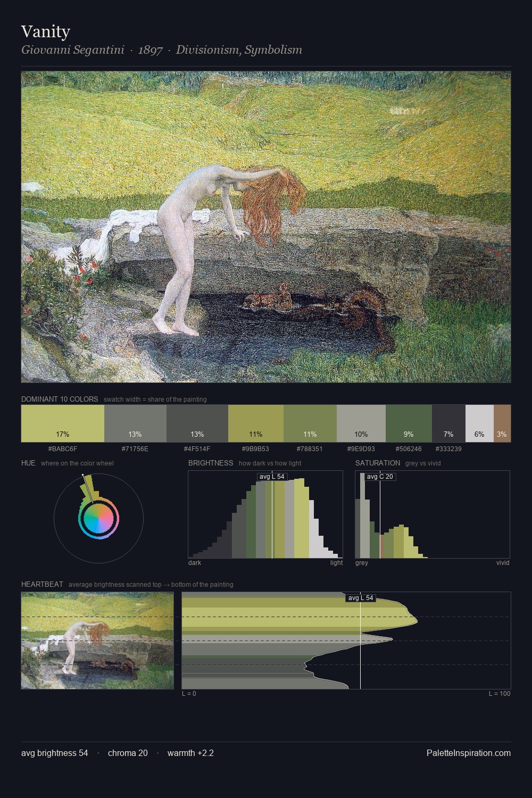Open the small heartbeat painting thumbnail

click(x=97, y=641)
